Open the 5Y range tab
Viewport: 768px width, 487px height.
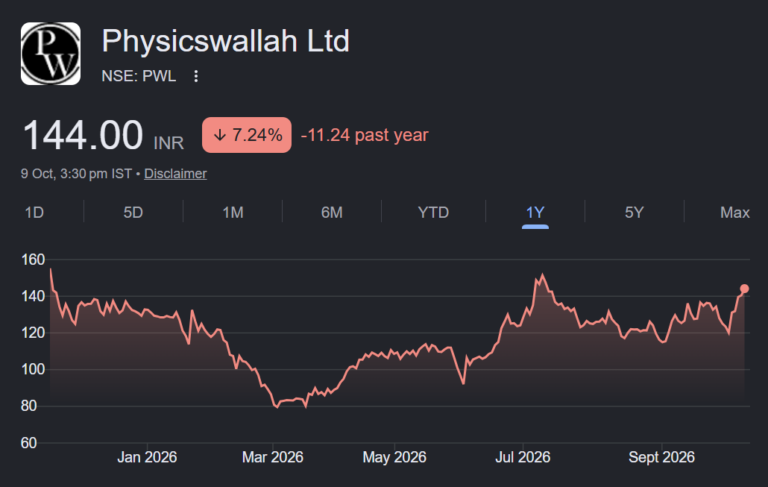click(x=634, y=213)
